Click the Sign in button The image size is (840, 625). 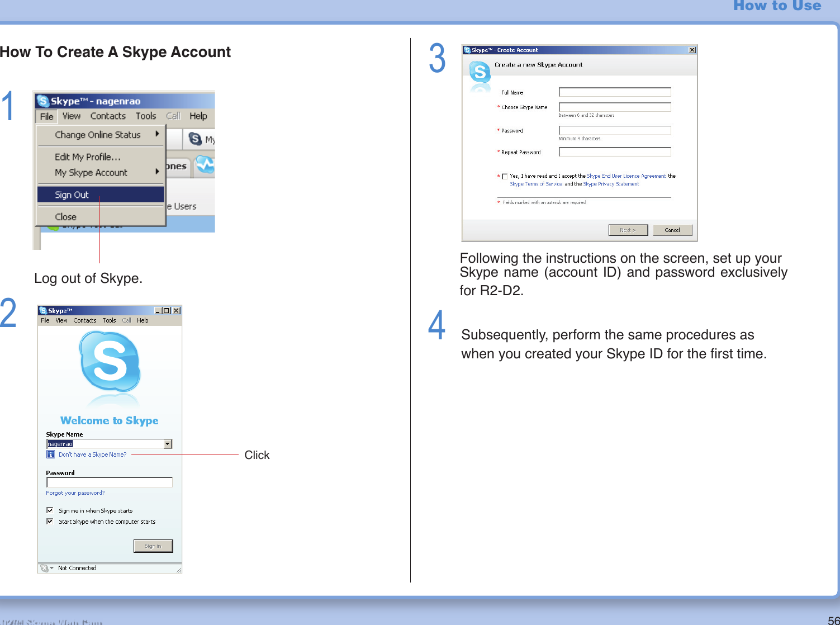pos(153,546)
